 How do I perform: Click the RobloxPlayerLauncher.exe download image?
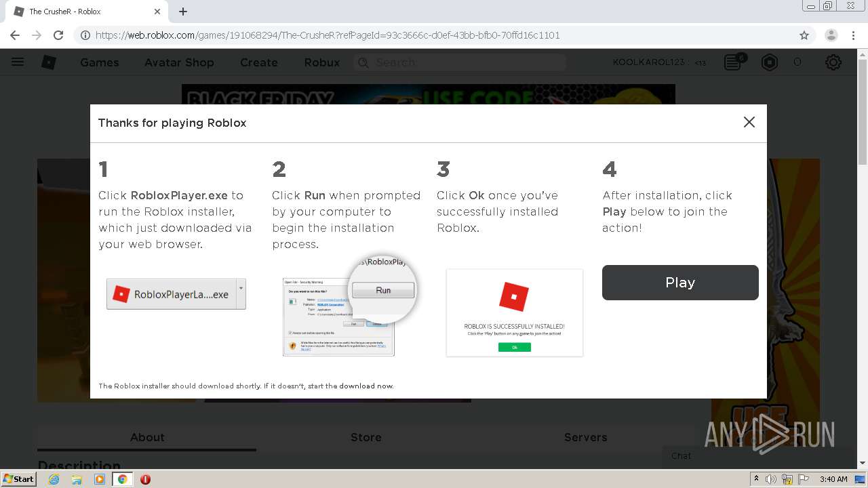tap(176, 294)
